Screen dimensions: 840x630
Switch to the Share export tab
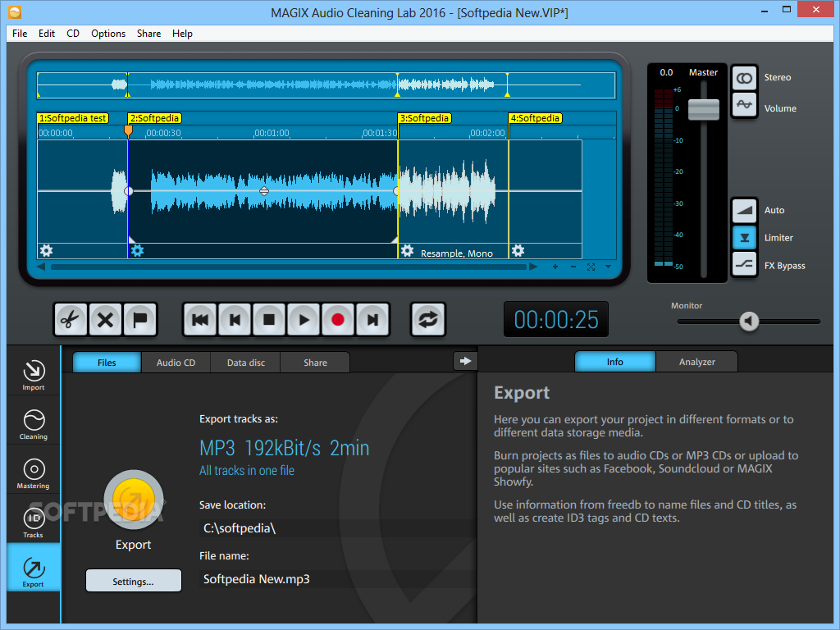316,363
